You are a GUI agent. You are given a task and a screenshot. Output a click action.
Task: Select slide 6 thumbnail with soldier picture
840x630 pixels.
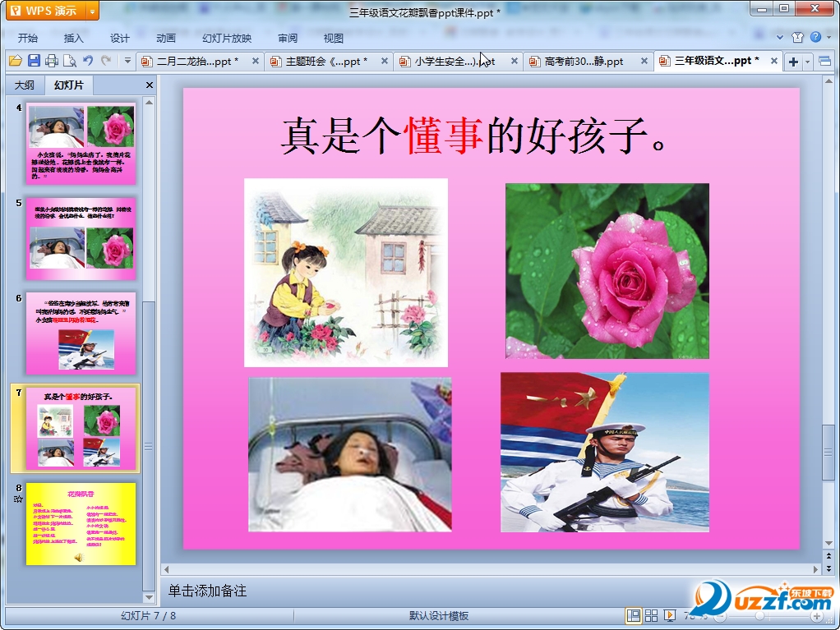(x=81, y=333)
